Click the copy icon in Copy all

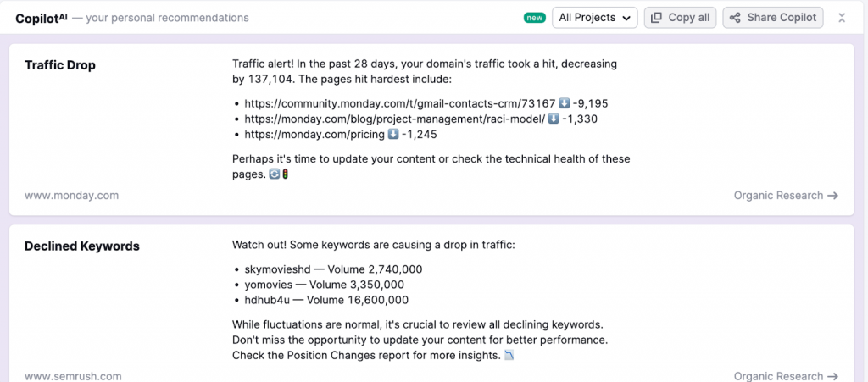tap(656, 18)
